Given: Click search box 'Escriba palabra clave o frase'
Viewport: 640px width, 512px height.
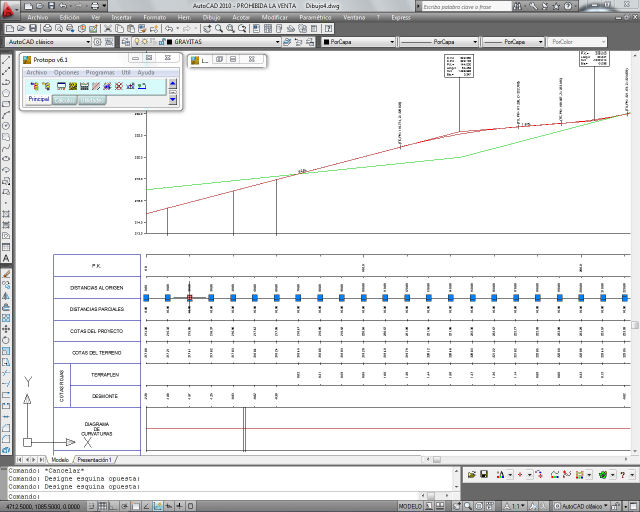Looking at the screenshot, I should (x=466, y=7).
